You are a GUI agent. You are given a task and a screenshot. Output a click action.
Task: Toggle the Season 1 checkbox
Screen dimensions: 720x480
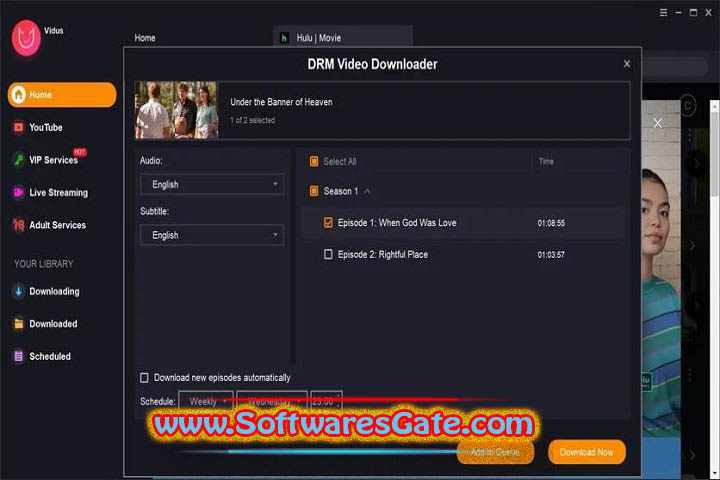point(314,191)
